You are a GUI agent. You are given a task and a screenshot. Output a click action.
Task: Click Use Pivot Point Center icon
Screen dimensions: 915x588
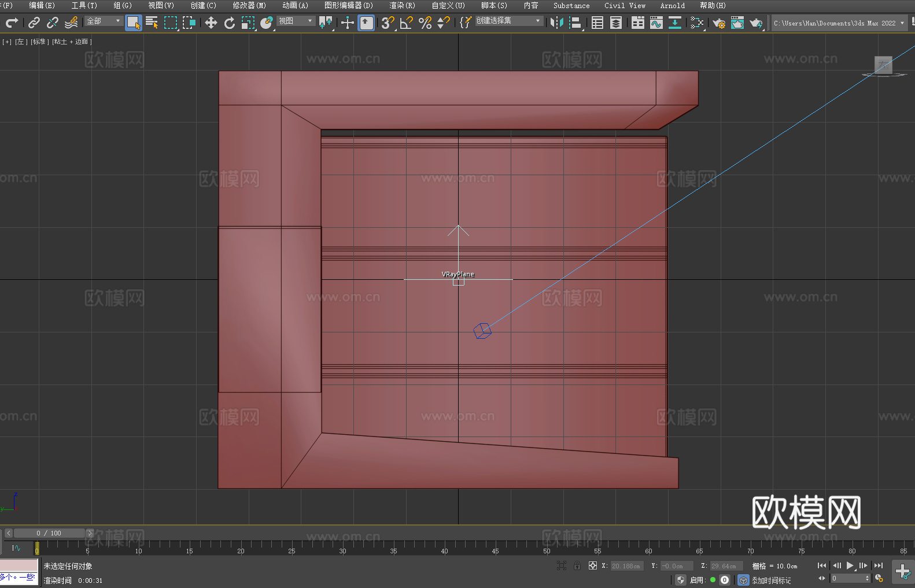(x=326, y=23)
